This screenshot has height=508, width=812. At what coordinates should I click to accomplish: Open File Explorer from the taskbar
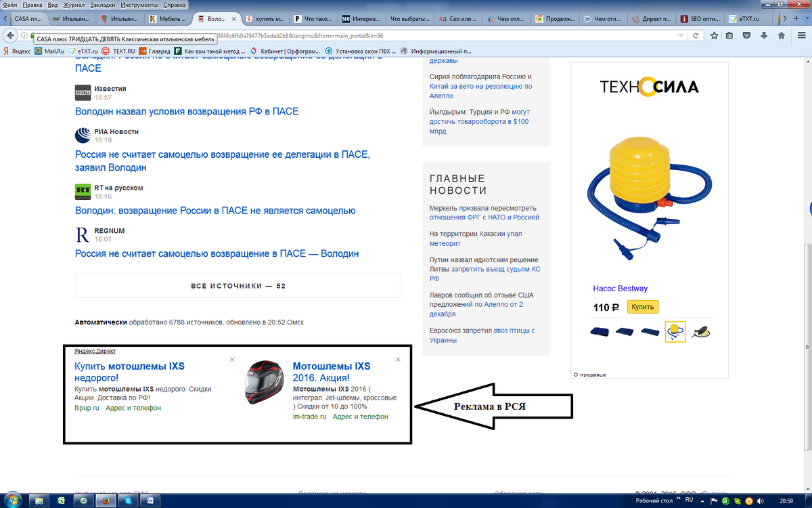[39, 501]
